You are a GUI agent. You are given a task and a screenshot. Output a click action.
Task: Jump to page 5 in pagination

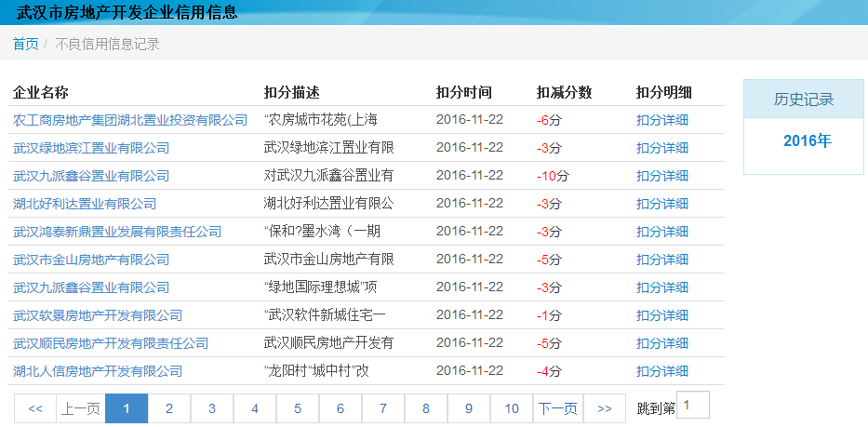click(297, 408)
